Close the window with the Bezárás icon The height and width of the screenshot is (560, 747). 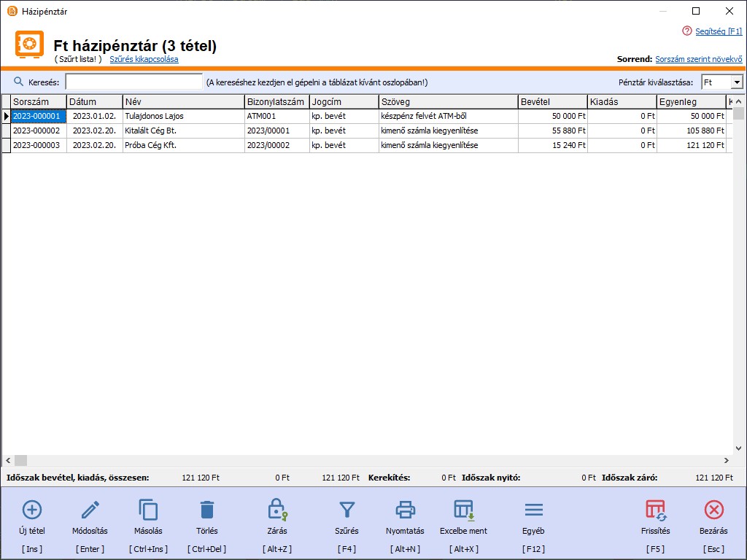pyautogui.click(x=713, y=510)
